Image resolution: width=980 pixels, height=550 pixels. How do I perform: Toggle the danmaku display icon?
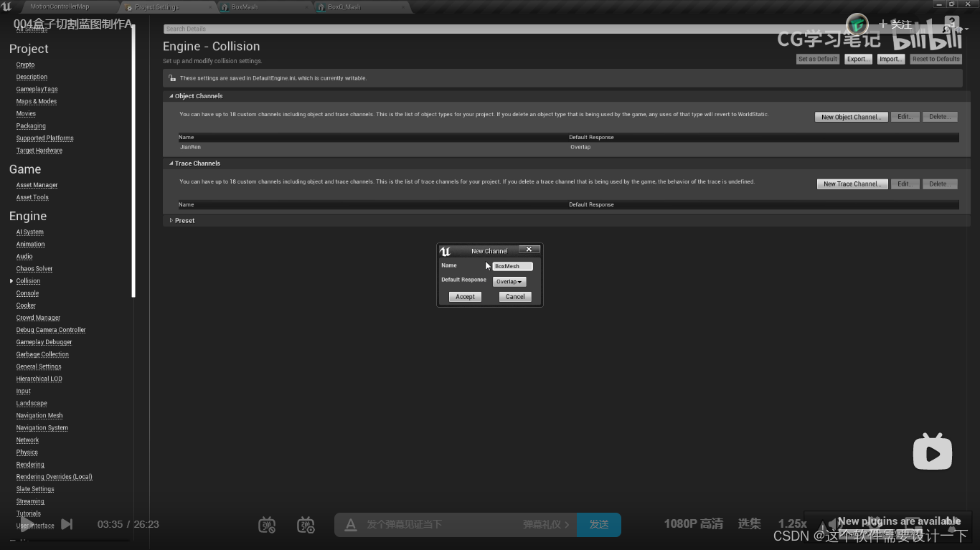(267, 525)
